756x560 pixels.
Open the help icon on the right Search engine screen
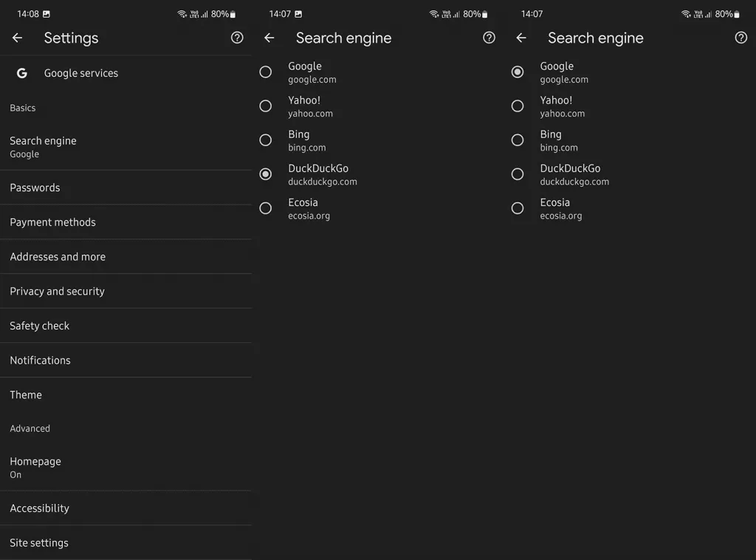pos(741,38)
